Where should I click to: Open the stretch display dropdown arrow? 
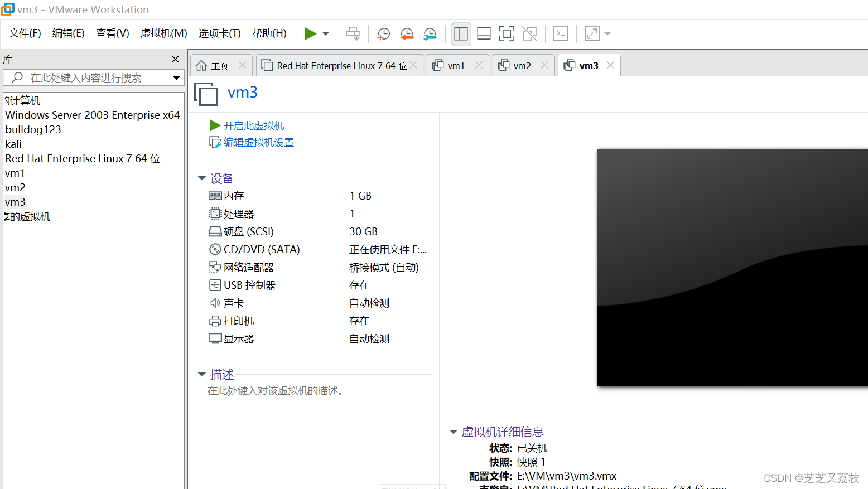pos(607,34)
